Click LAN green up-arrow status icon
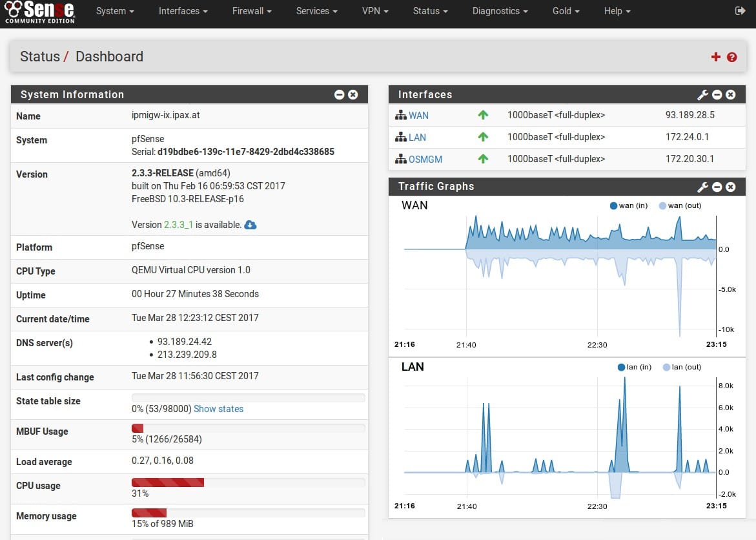The width and height of the screenshot is (756, 540). click(483, 137)
